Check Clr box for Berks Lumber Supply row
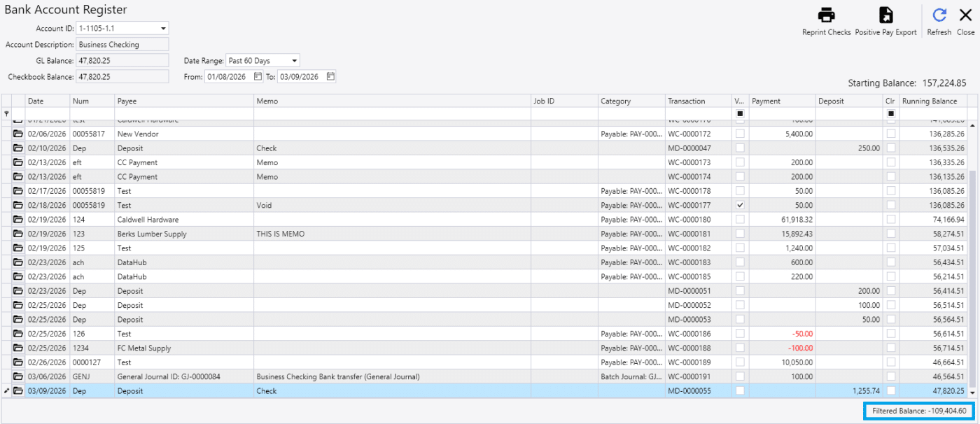The height and width of the screenshot is (424, 980). 890,234
